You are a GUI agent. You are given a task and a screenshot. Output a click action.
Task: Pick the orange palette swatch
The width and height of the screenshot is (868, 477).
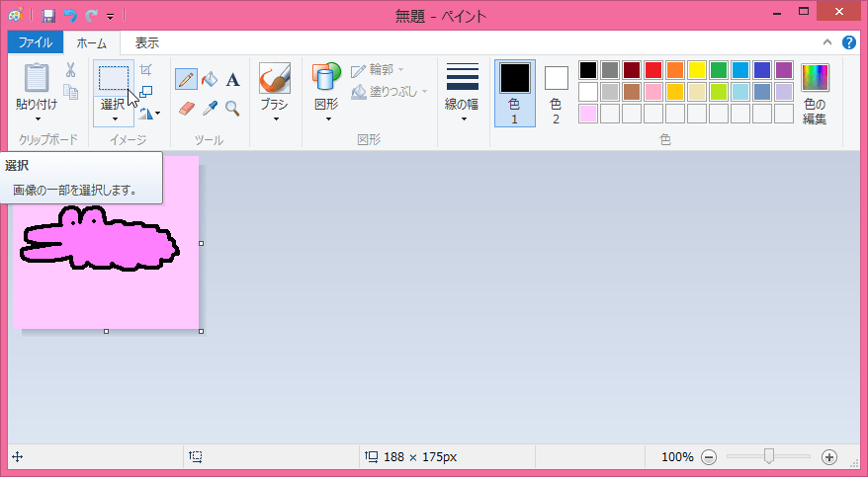(675, 70)
